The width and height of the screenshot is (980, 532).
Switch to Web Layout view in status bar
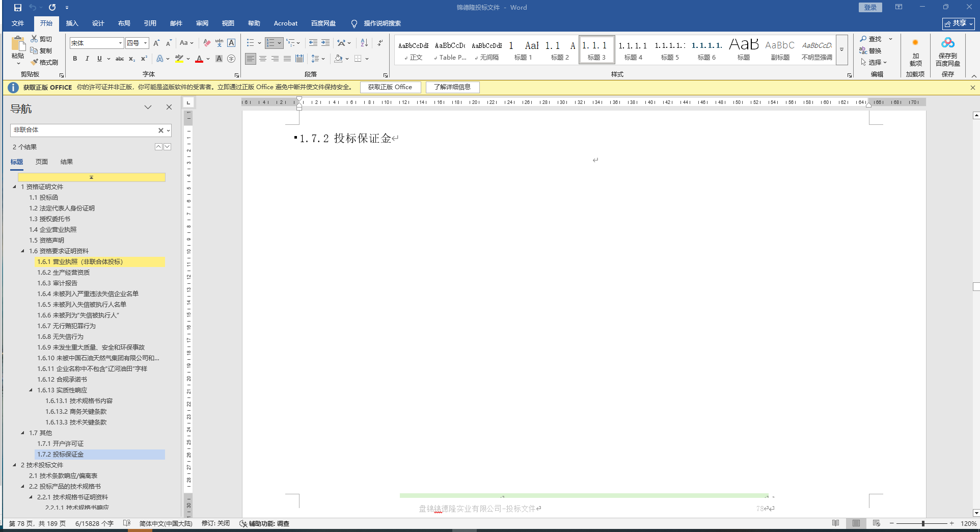(876, 523)
